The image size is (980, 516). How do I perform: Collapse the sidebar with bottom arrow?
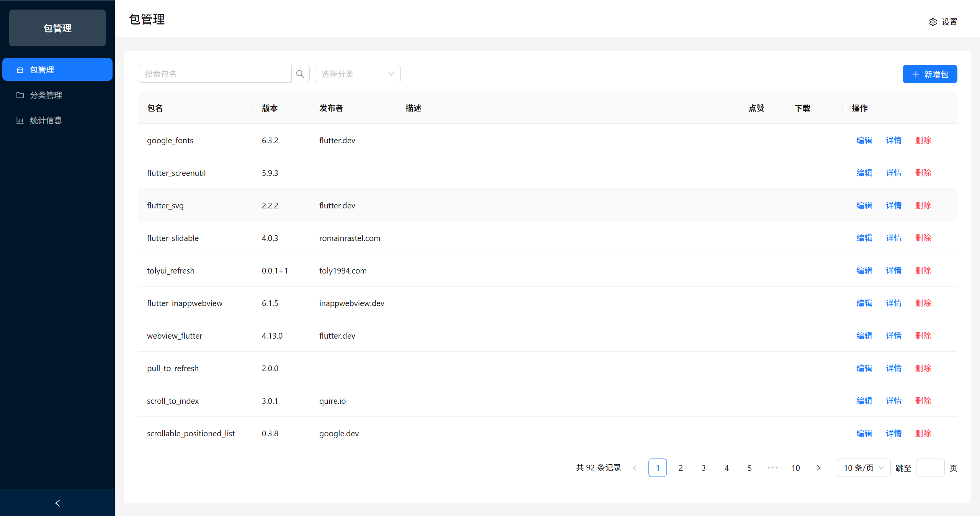click(x=57, y=503)
